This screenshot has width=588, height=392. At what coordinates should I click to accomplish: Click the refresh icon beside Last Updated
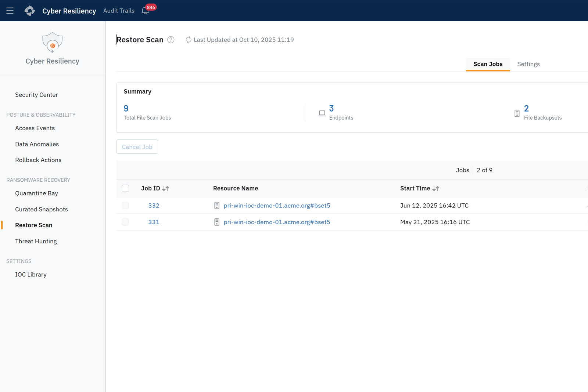(189, 40)
